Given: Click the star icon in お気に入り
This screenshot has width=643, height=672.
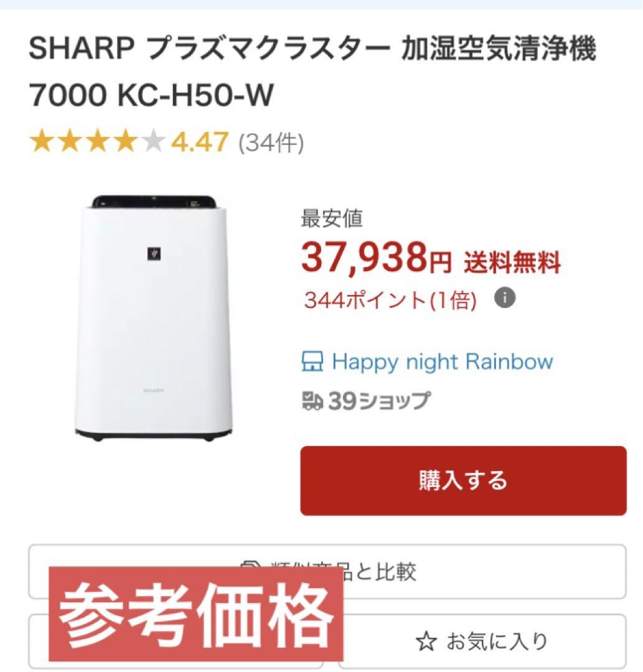Looking at the screenshot, I should coord(426,642).
